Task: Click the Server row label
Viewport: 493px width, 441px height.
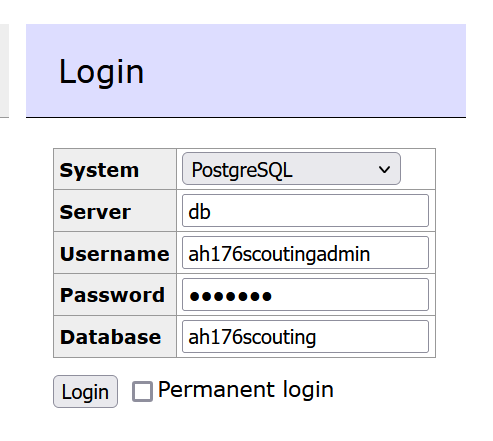Action: click(95, 212)
